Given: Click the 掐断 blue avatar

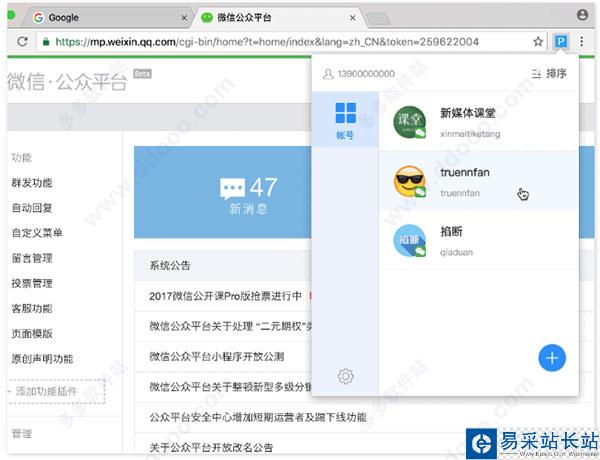Looking at the screenshot, I should pyautogui.click(x=409, y=240).
